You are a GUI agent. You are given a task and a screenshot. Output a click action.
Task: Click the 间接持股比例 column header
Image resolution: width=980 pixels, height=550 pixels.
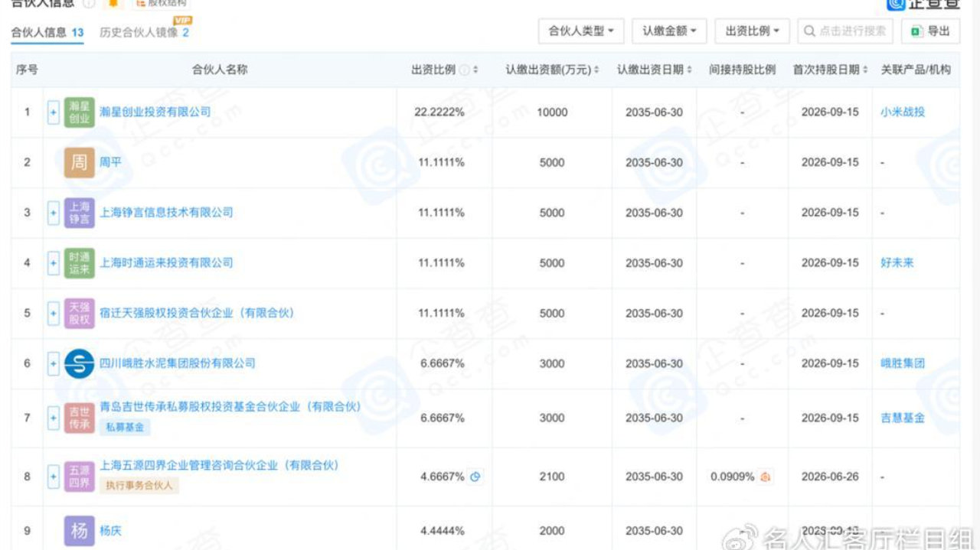pos(742,70)
